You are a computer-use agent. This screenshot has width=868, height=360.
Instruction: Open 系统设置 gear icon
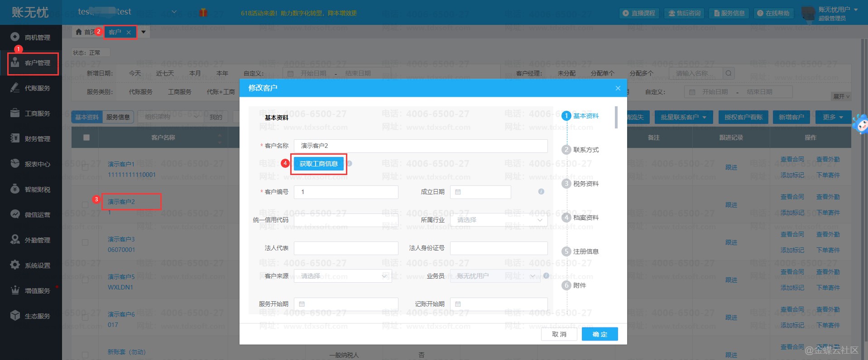click(15, 265)
